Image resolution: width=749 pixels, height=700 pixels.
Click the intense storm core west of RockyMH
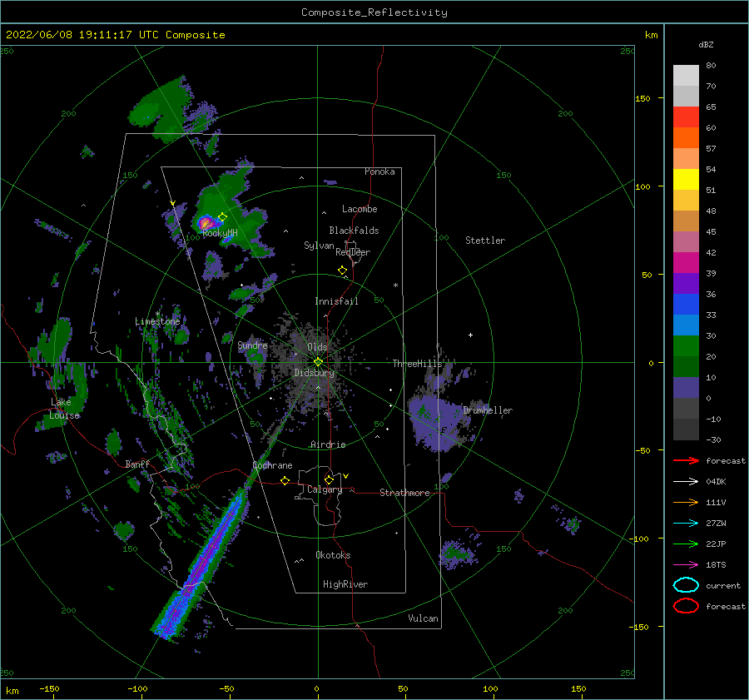coord(206,223)
